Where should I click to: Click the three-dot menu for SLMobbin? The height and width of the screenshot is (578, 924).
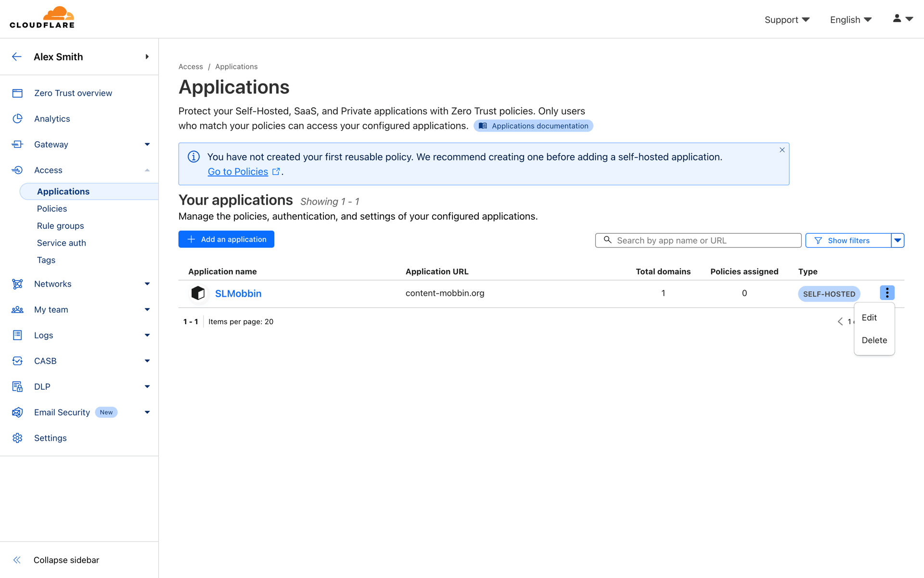(887, 293)
